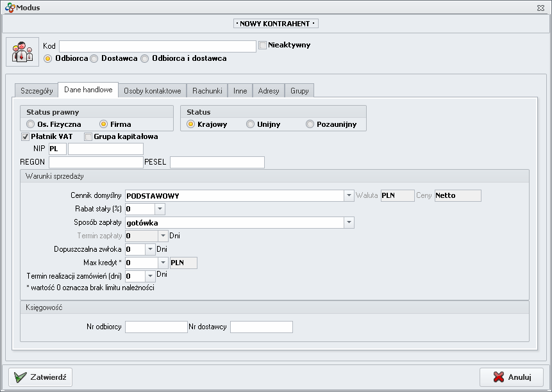Choose Os. Fizyczna legal status
The image size is (552, 392).
coord(31,124)
